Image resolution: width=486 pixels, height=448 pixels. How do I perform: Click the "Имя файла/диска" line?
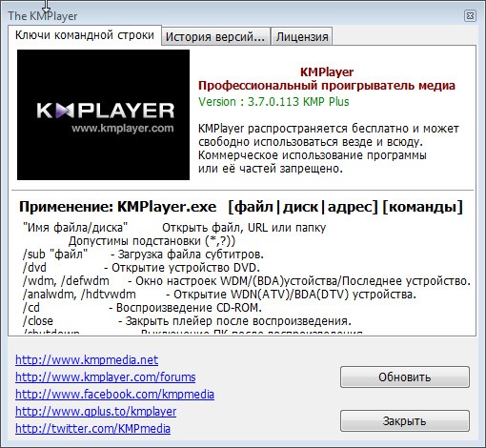(x=174, y=228)
